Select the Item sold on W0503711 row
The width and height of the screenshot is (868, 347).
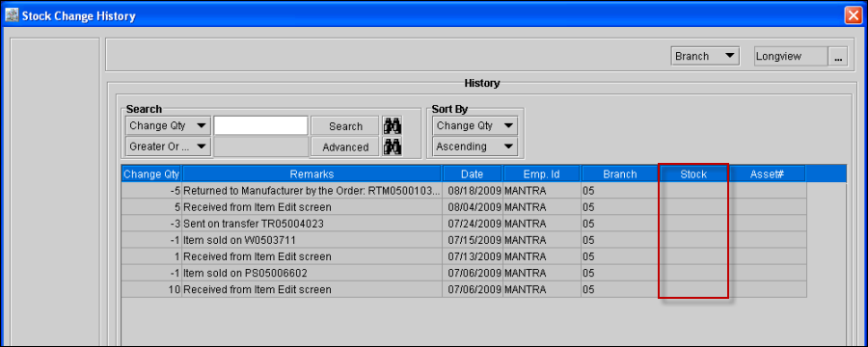tap(464, 240)
